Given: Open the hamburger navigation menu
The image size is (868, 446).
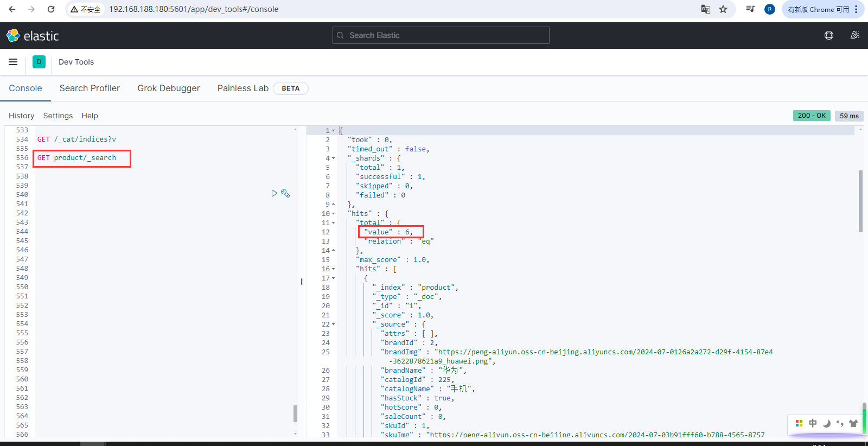Looking at the screenshot, I should coord(13,62).
